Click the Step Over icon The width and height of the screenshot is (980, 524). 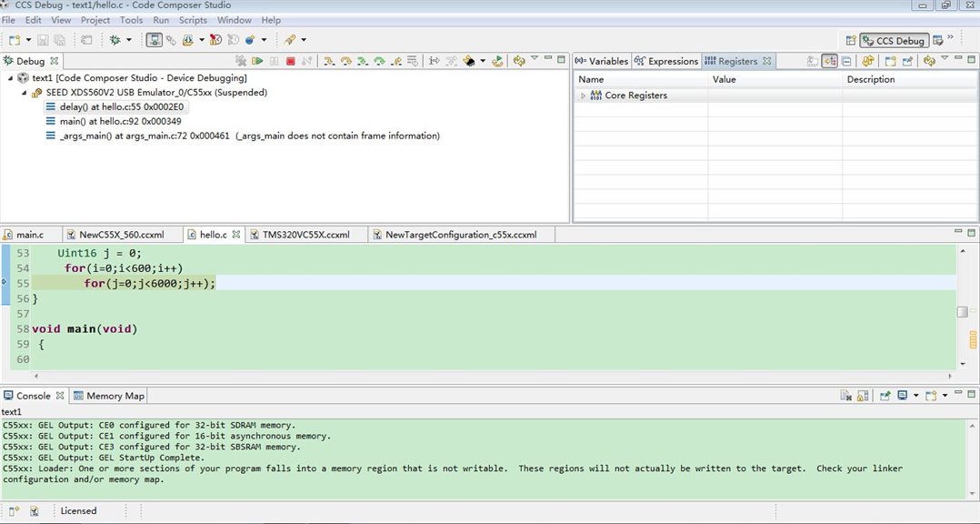pyautogui.click(x=345, y=61)
